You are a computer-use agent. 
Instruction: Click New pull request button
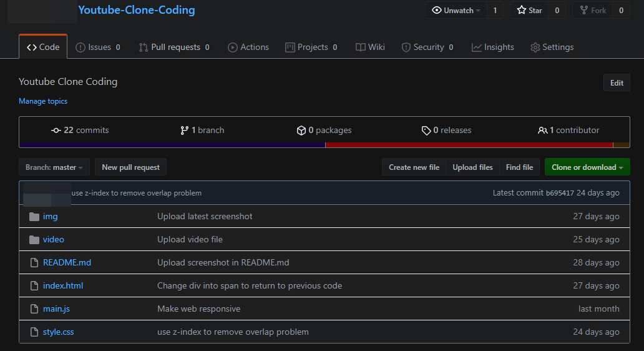(x=130, y=167)
